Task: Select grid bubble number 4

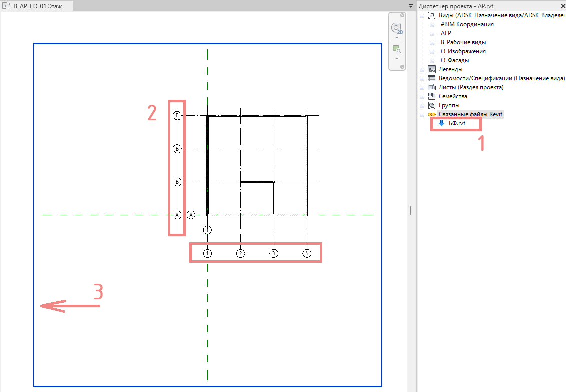Action: (307, 253)
